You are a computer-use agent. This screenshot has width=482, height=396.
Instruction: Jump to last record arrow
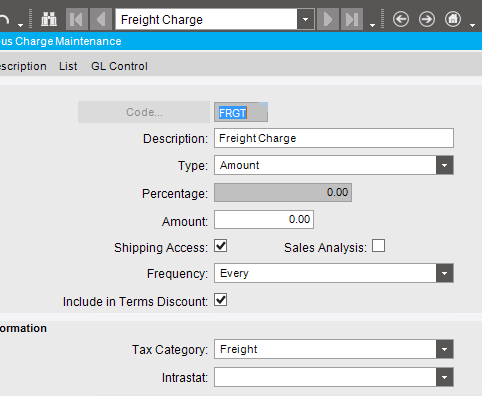tap(352, 19)
